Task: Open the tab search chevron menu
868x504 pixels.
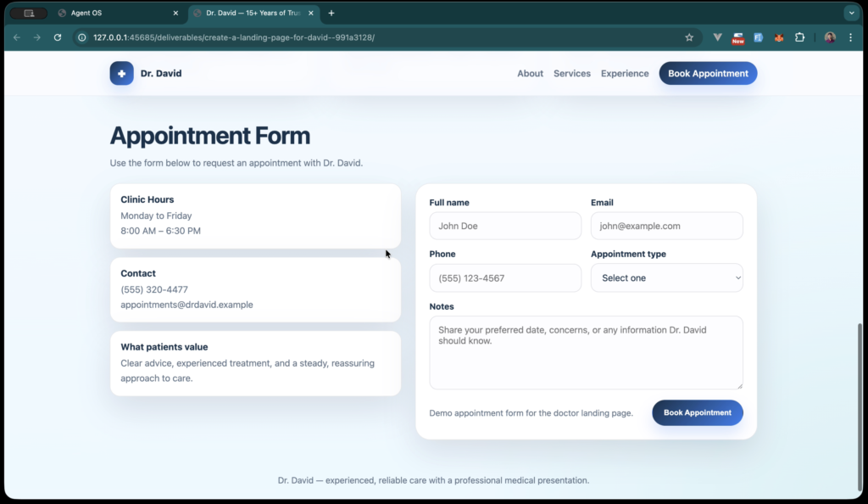Action: click(x=851, y=13)
